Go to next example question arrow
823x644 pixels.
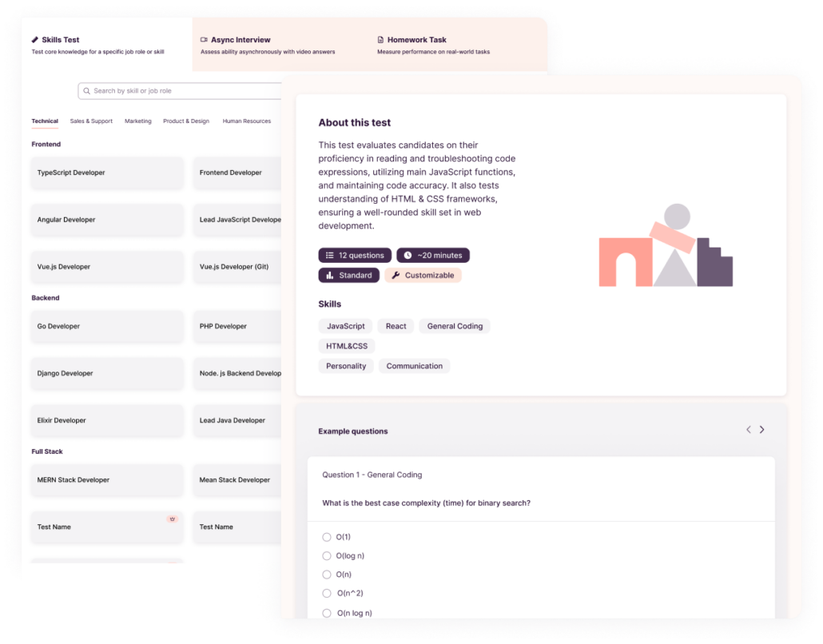[x=761, y=430]
